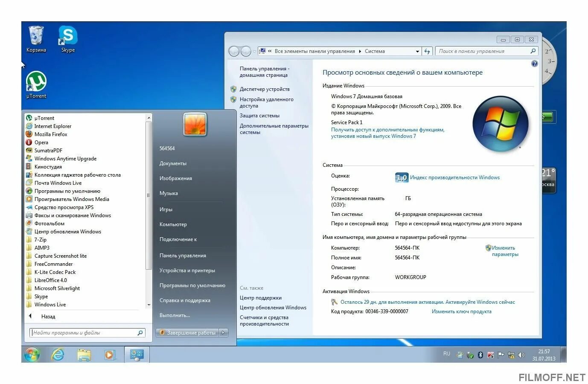
Task: Click the refresh button beside the address bar
Action: 427,51
